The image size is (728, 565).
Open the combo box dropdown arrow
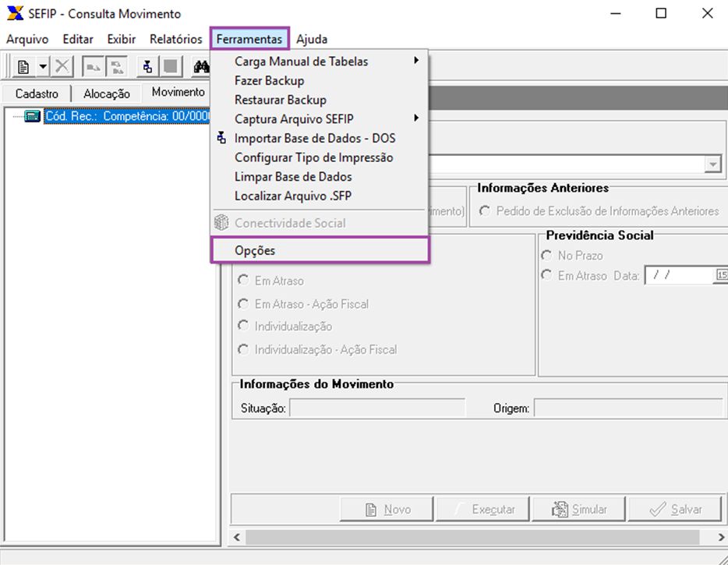pyautogui.click(x=712, y=164)
